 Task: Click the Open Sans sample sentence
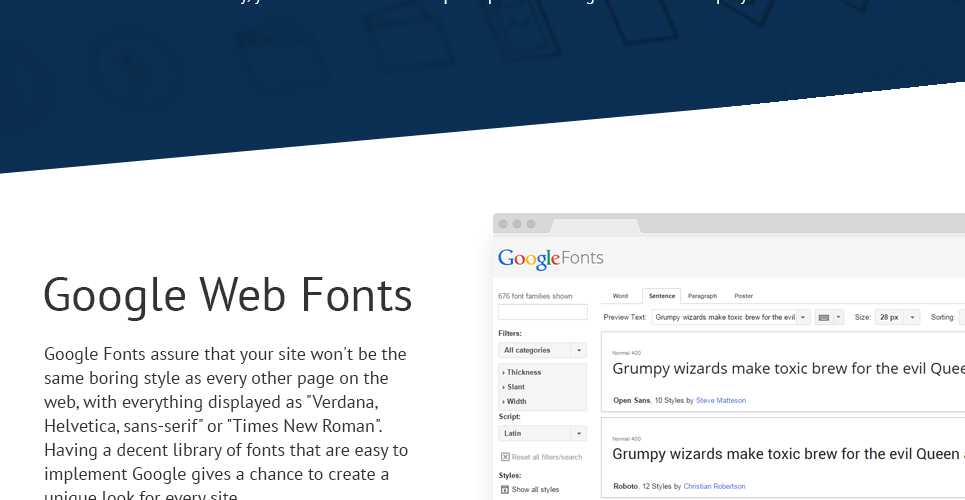pos(788,369)
